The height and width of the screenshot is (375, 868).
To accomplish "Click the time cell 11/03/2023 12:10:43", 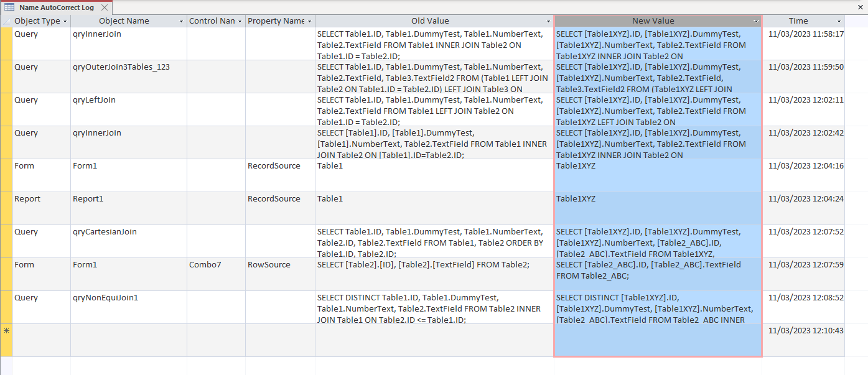I will pos(804,340).
